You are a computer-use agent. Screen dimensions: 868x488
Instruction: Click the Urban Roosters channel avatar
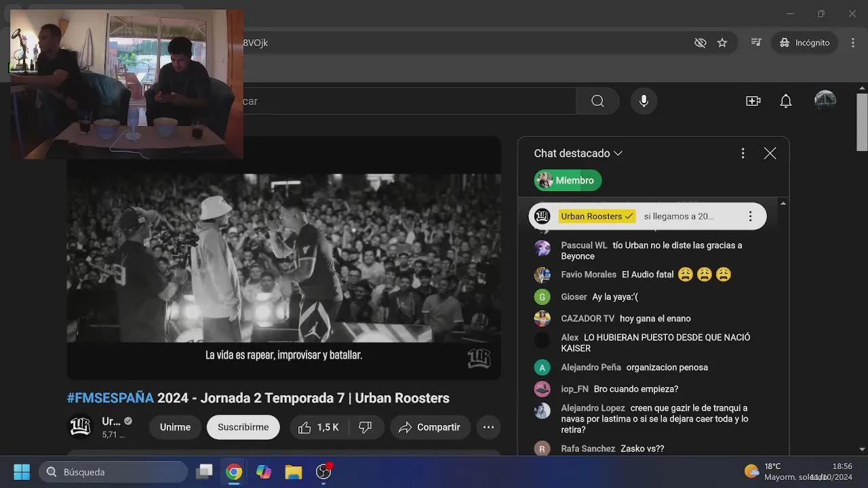(80, 427)
